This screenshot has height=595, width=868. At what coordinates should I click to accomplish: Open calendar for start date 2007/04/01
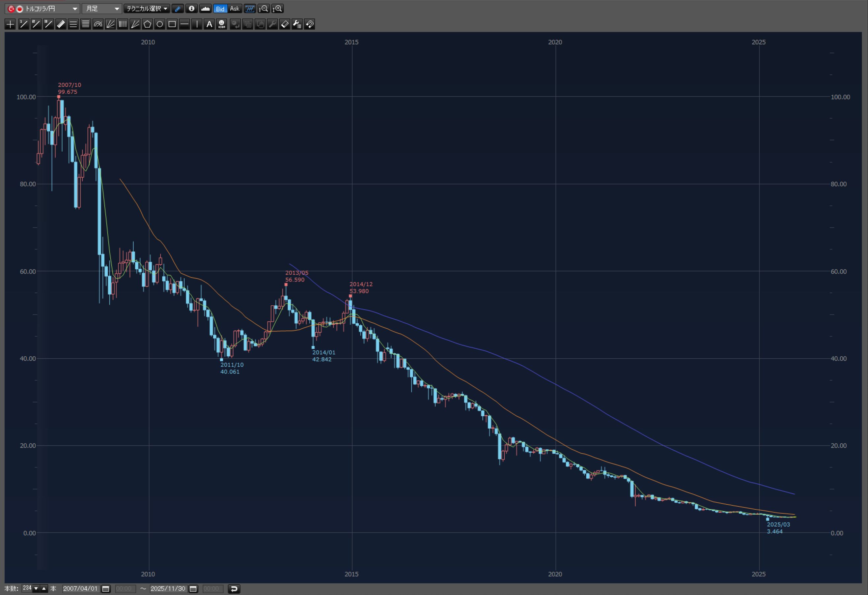tap(106, 589)
